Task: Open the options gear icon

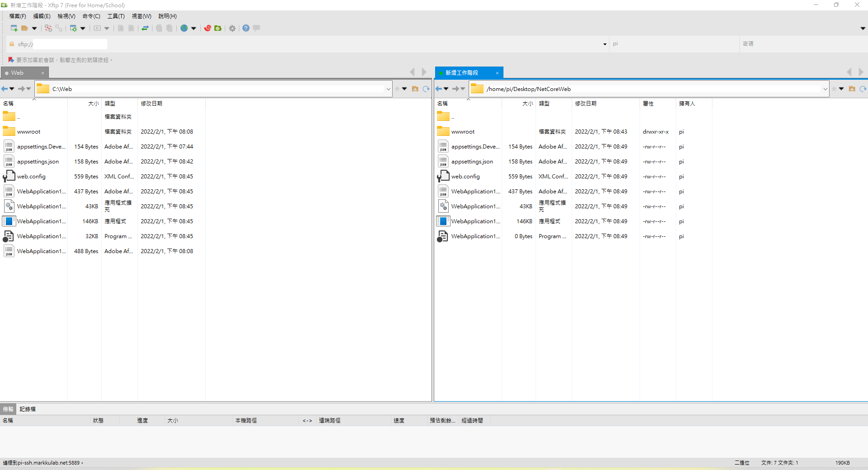Action: tap(232, 28)
